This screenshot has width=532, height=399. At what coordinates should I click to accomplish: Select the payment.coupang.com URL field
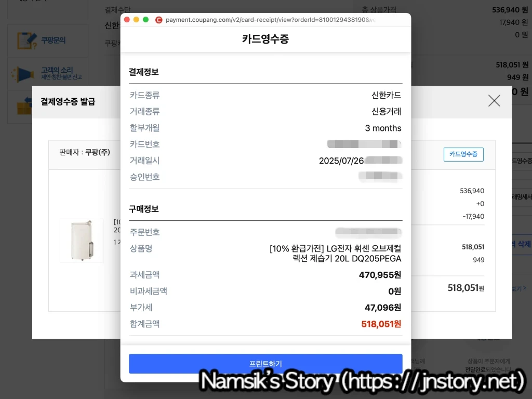270,20
